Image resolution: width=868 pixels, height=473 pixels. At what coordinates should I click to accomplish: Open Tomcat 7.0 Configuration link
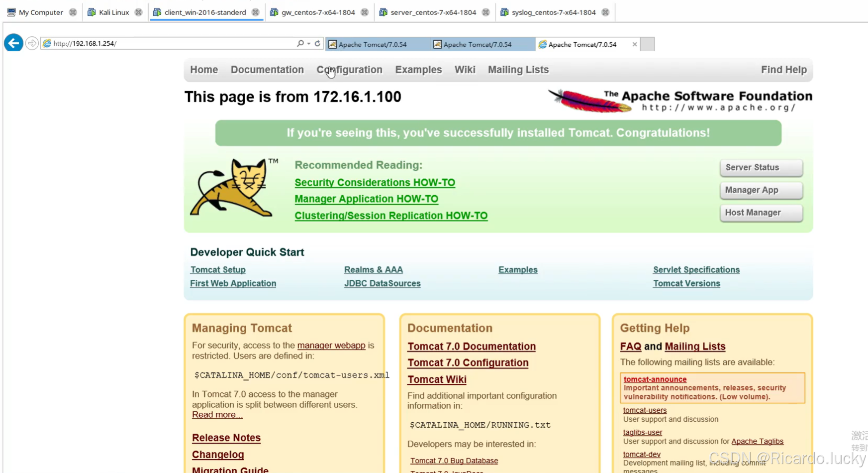pyautogui.click(x=468, y=363)
